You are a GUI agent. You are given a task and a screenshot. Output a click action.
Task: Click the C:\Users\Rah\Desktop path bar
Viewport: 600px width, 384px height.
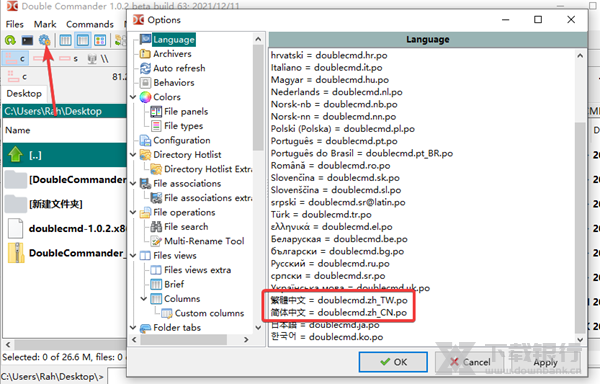point(65,111)
